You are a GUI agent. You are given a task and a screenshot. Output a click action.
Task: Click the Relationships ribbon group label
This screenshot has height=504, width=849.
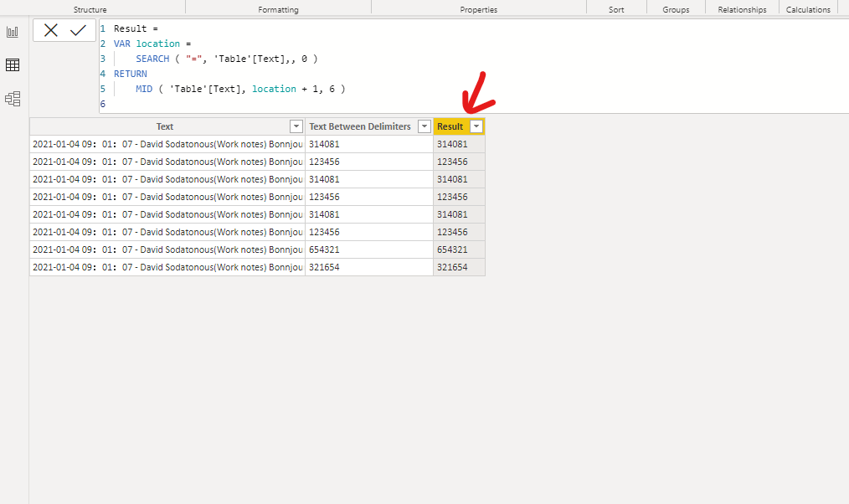pos(743,10)
